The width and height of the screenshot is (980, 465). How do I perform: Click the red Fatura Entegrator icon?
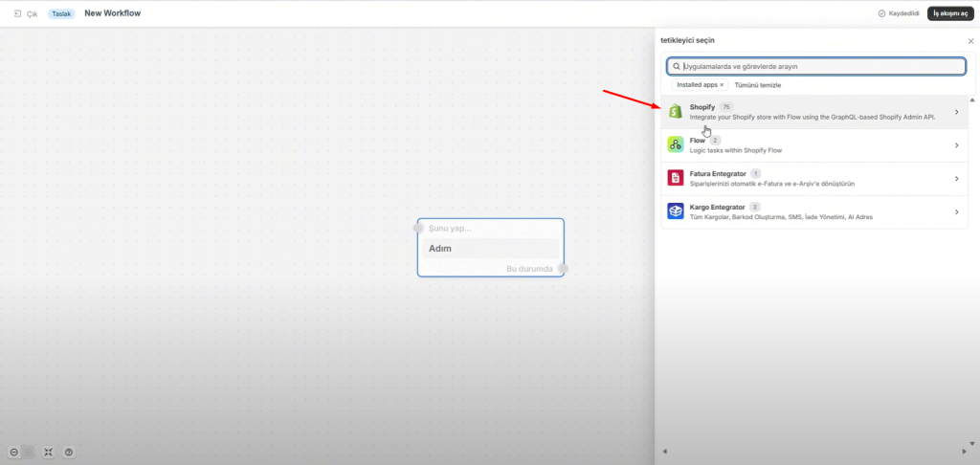tap(675, 178)
